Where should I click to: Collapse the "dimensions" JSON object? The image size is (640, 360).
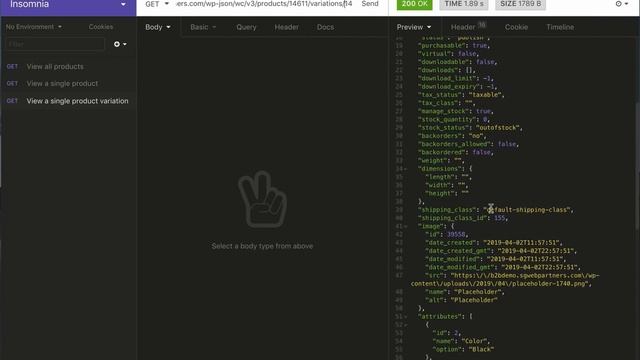pyautogui.click(x=405, y=169)
